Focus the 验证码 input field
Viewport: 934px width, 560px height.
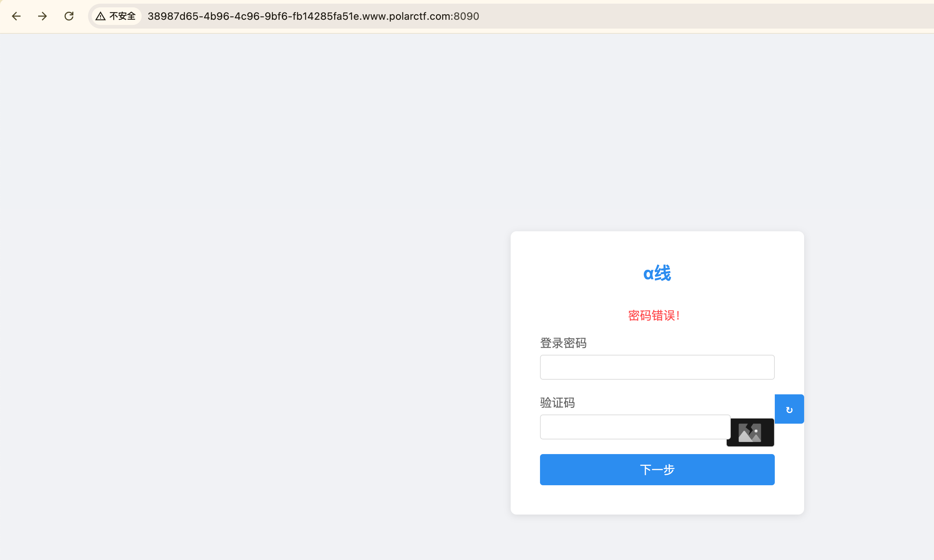tap(635, 427)
